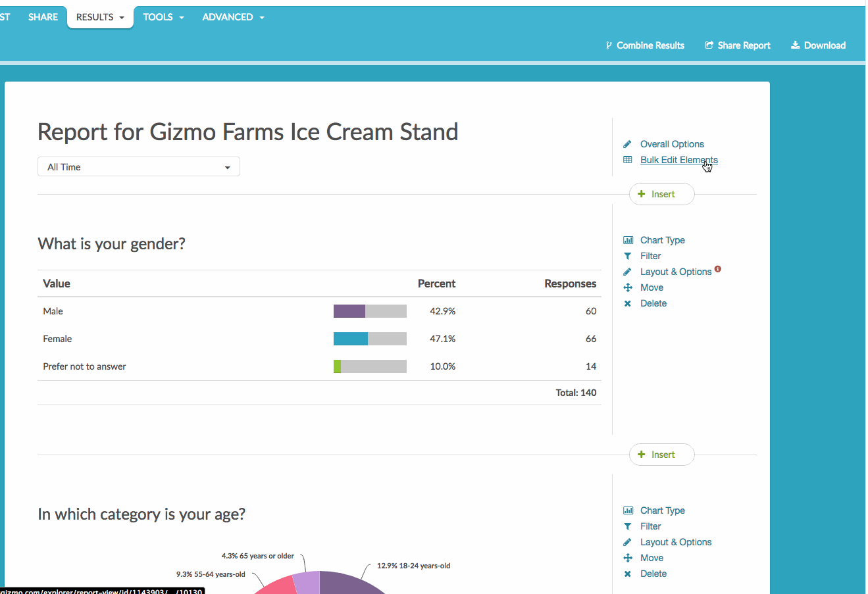This screenshot has height=594, width=868.
Task: Open the All Time date range dropdown
Action: pos(139,167)
